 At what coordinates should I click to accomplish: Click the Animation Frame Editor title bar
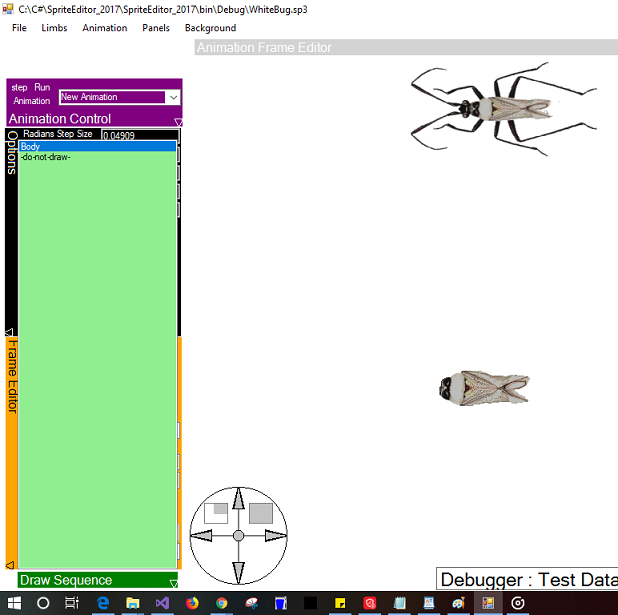(x=406, y=47)
